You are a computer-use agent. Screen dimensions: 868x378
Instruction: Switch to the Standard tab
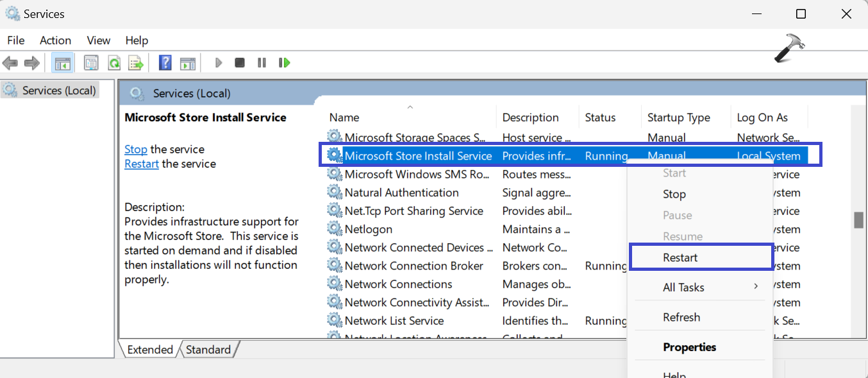click(x=208, y=350)
